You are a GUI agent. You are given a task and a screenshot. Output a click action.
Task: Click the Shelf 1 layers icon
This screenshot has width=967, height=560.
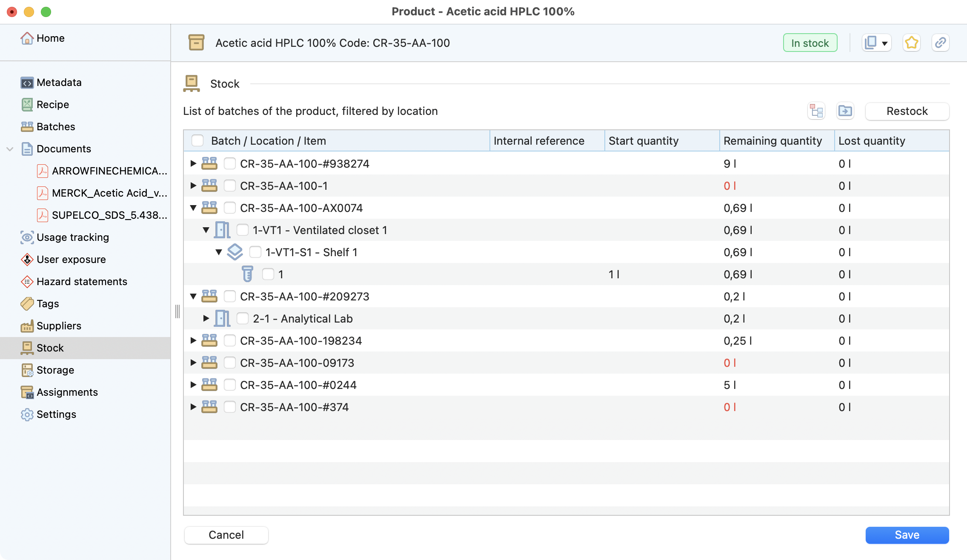235,252
